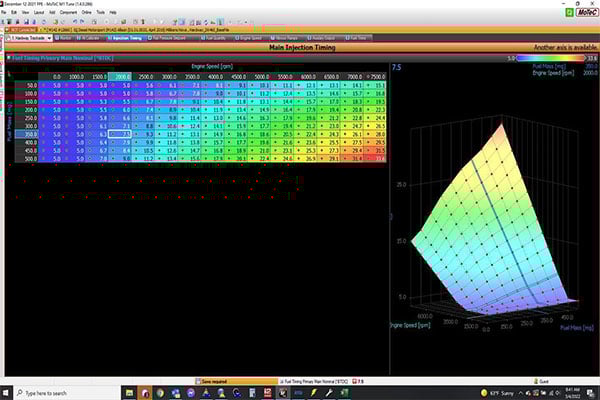Switch to the Fuel Quantity worksheet tab

pos(214,38)
